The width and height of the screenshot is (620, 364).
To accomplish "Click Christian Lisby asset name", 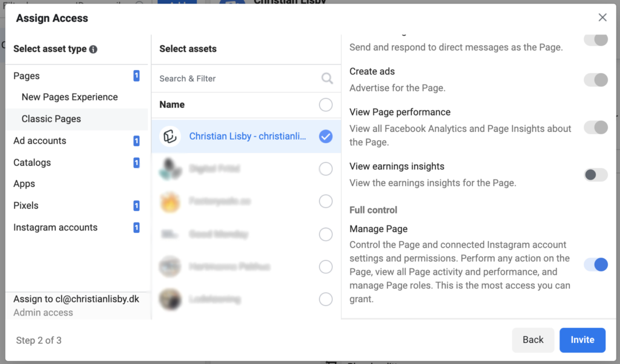I will coord(248,136).
